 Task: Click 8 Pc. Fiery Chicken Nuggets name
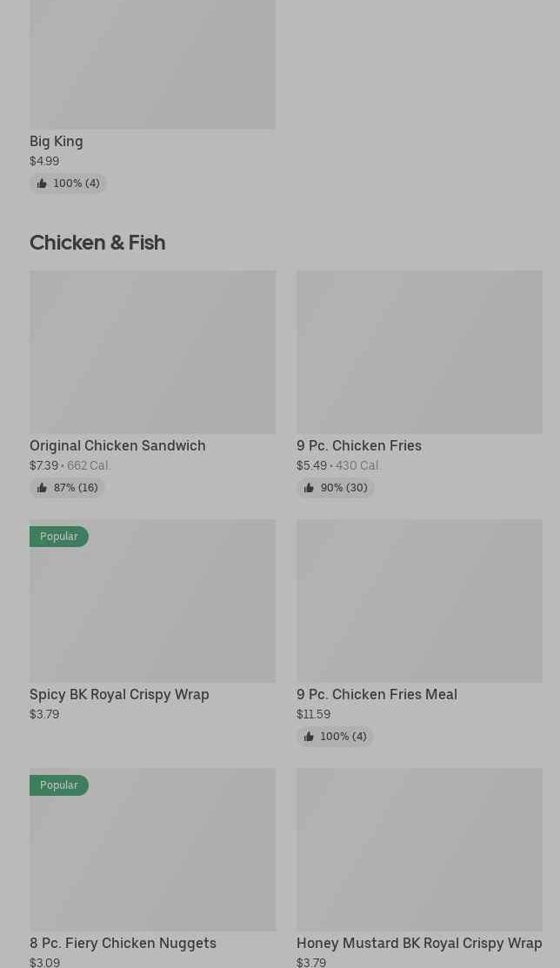123,943
